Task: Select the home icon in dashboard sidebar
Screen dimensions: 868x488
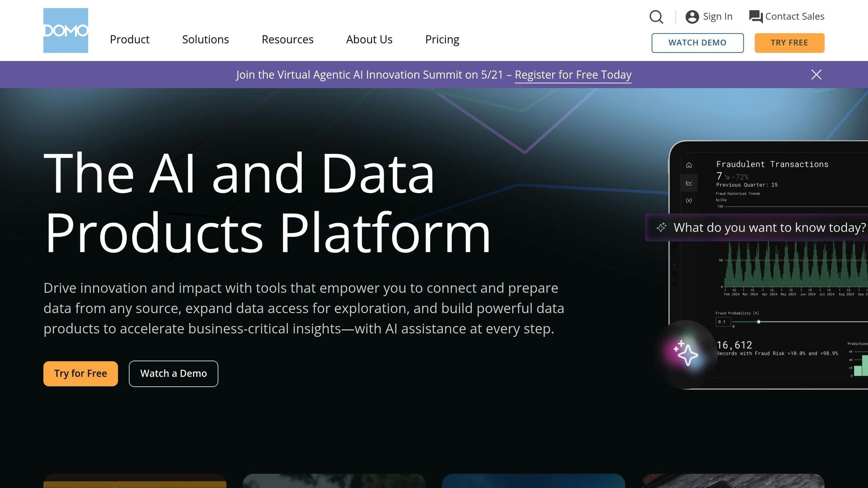Action: click(689, 165)
